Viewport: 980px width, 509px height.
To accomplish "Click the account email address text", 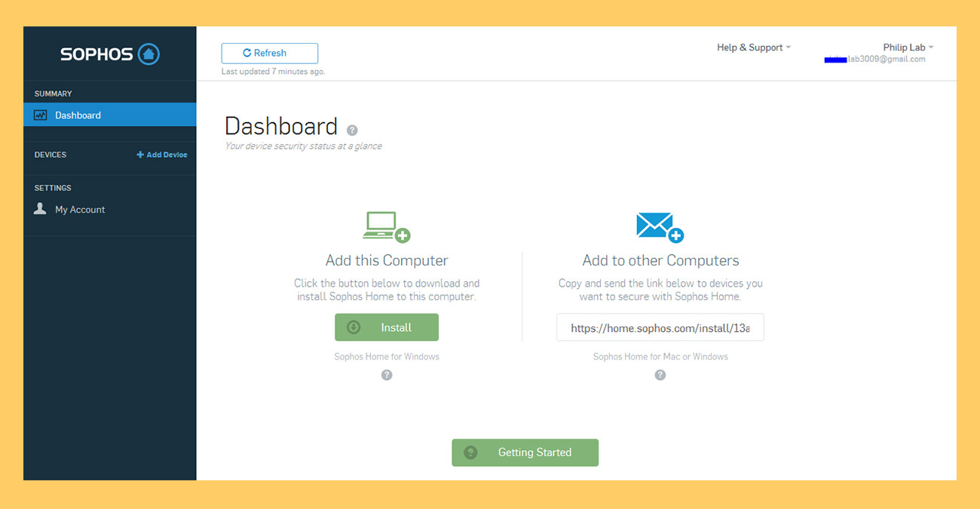I will coord(874,59).
